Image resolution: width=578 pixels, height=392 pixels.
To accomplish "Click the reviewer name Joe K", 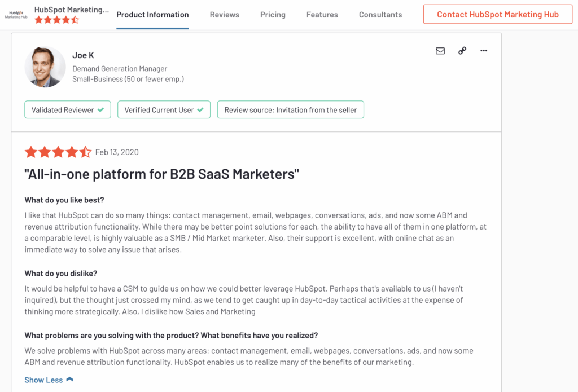I will 84,55.
